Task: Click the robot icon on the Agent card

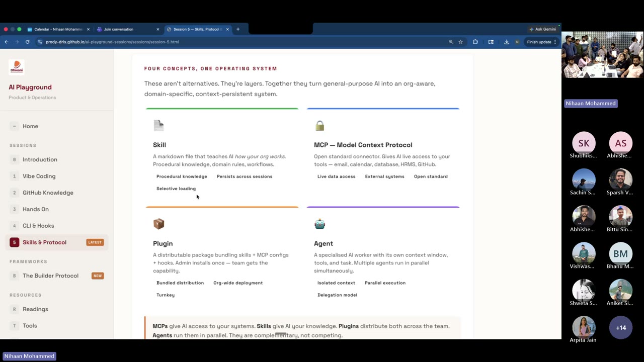Action: coord(319,224)
